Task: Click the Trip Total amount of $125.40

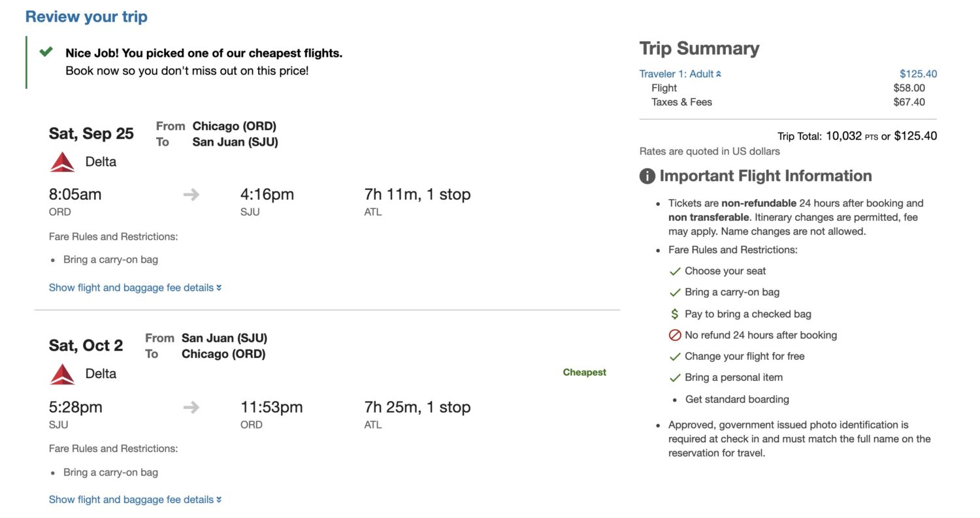Action: click(x=915, y=136)
